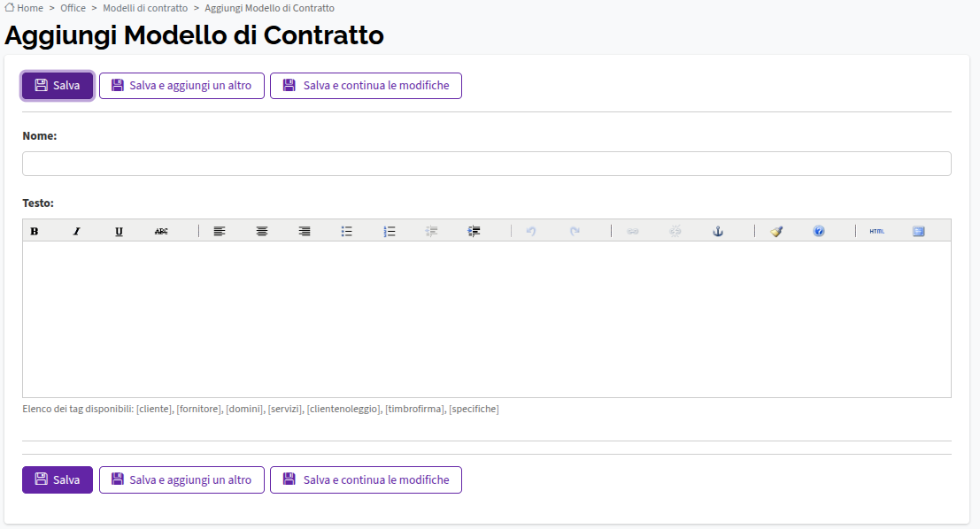
Task: Open the Office breadcrumb link
Action: click(x=73, y=8)
